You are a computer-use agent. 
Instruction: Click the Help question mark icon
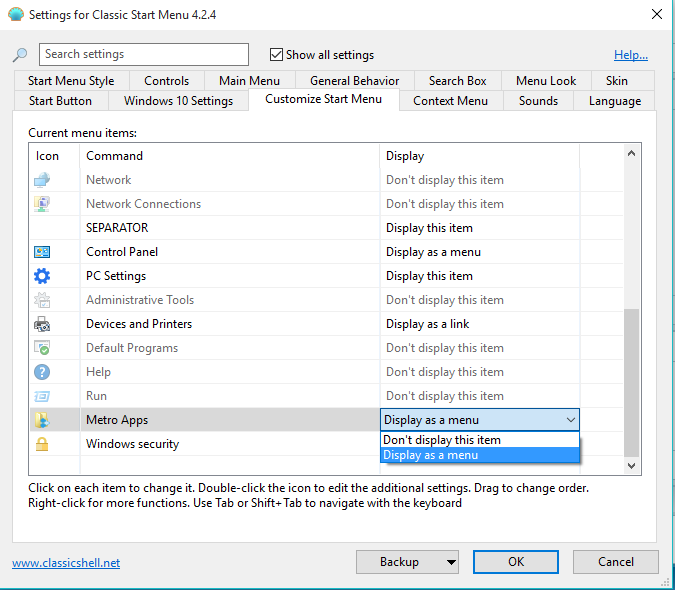coord(42,372)
